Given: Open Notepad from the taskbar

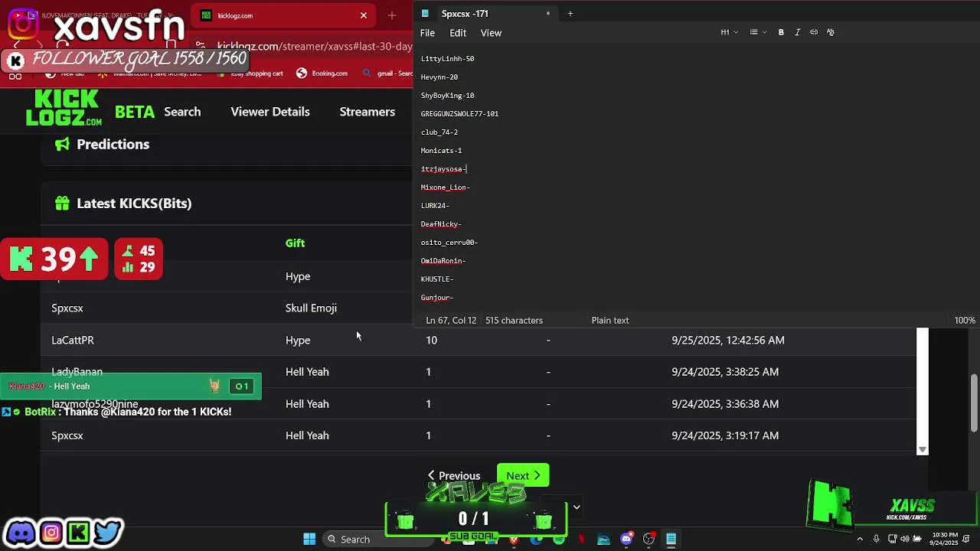Looking at the screenshot, I should point(671,540).
